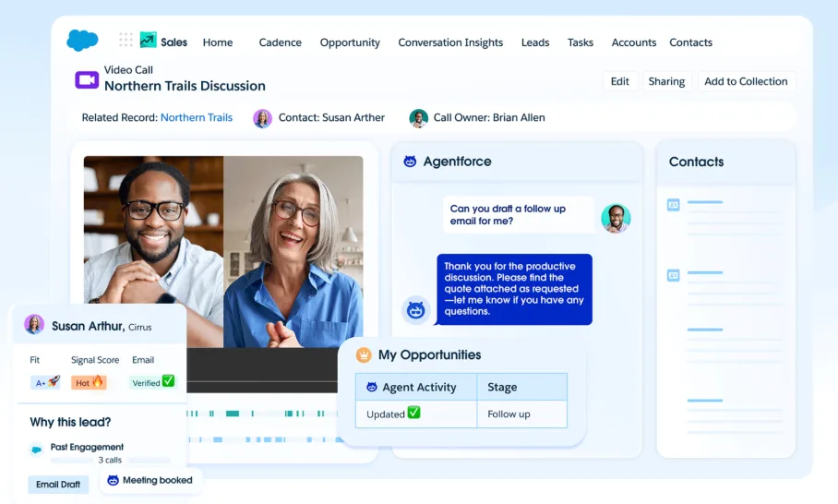Image resolution: width=838 pixels, height=504 pixels.
Task: Switch to the Accounts tab
Action: (x=634, y=42)
